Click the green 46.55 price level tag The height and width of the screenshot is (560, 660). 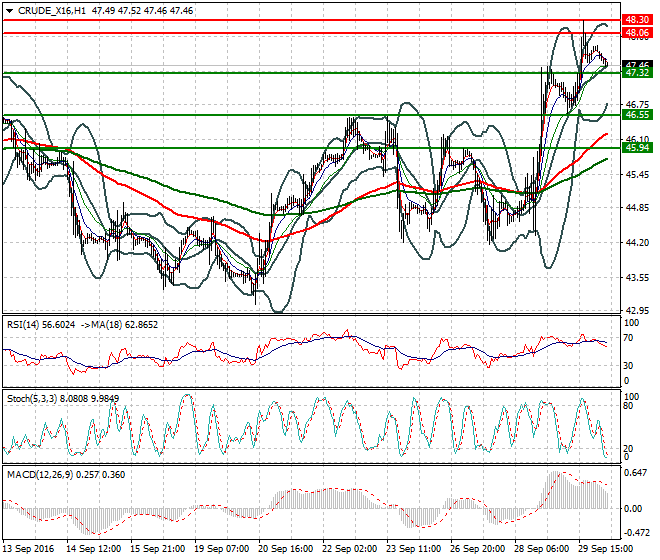637,115
